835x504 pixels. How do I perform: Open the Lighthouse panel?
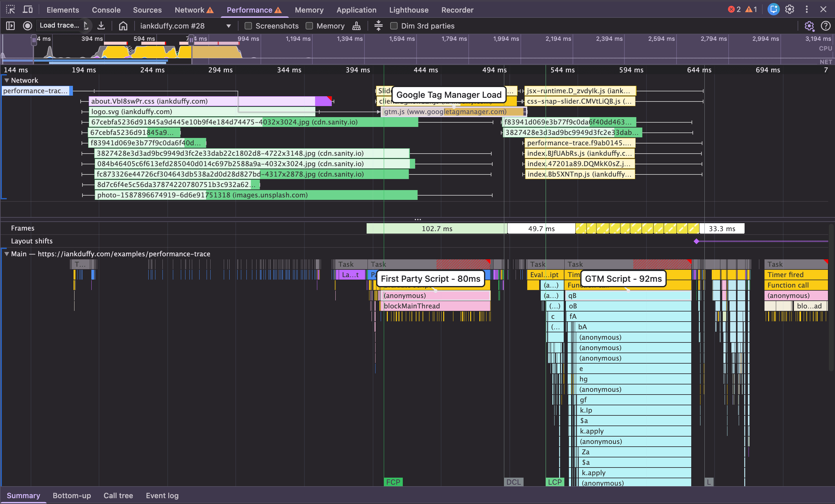coord(408,10)
